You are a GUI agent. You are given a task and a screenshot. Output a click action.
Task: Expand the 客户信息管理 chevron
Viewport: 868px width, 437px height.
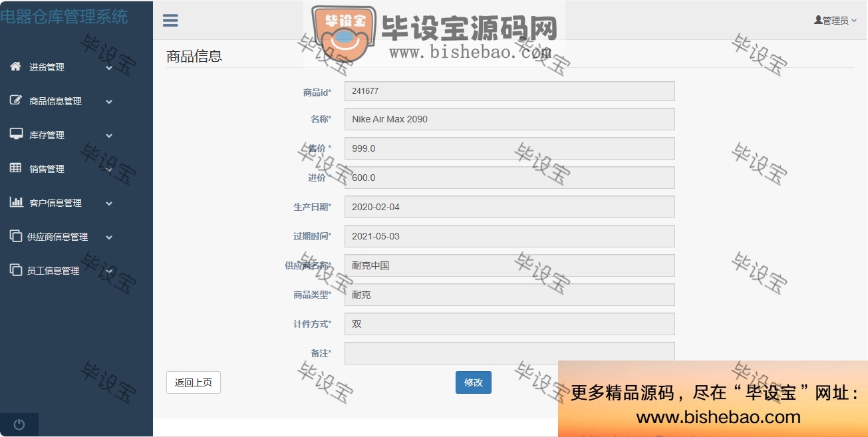coord(109,203)
